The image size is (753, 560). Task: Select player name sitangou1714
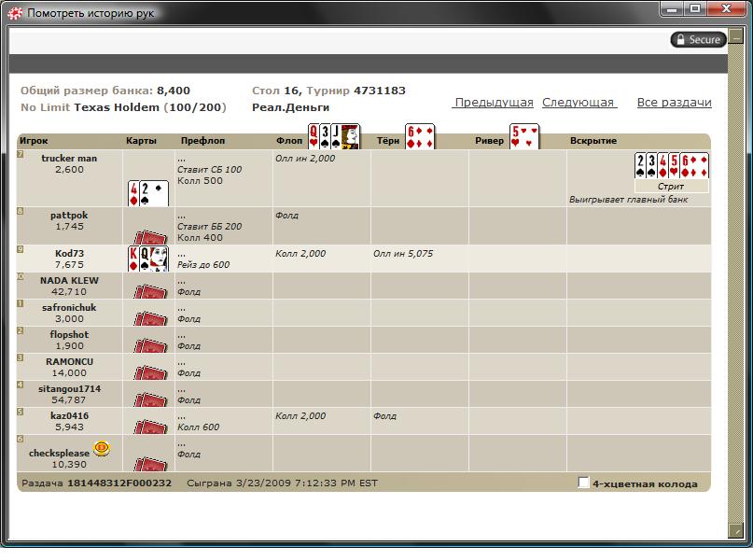click(69, 388)
